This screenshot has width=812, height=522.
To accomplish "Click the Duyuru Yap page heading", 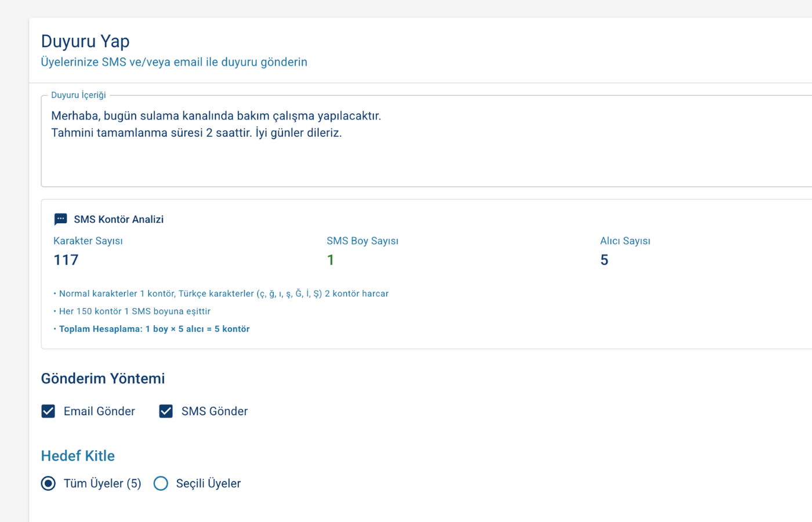I will tap(85, 41).
